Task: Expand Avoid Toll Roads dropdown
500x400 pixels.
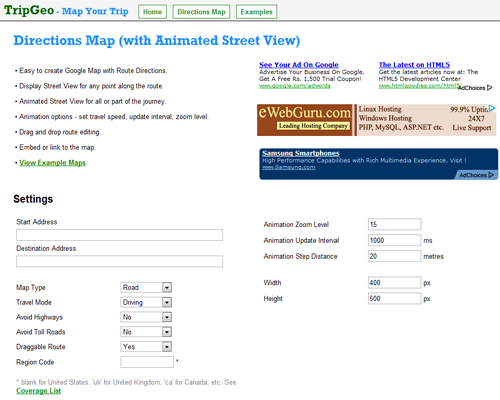Action: pyautogui.click(x=146, y=332)
